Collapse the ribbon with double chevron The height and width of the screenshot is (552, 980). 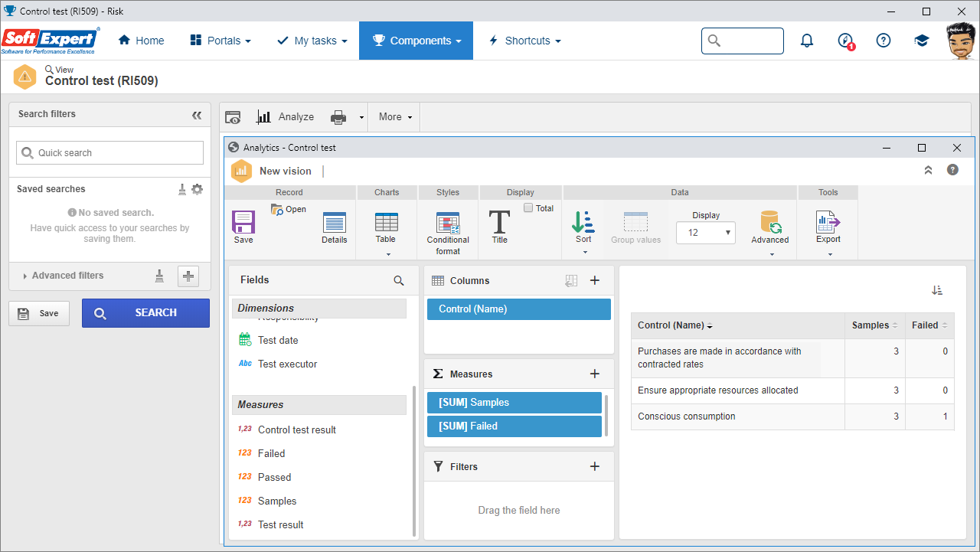coord(929,170)
